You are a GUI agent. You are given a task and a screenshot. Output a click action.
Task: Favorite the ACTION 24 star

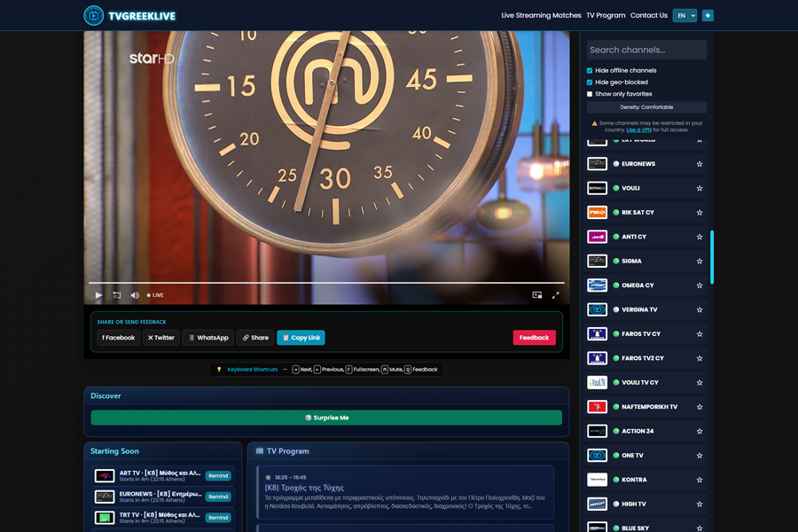[x=700, y=431]
